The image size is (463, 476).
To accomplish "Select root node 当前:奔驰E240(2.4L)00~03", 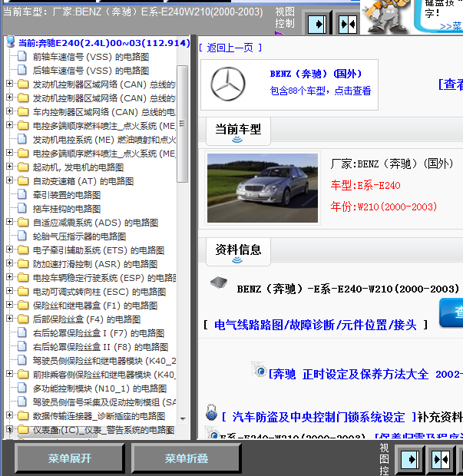I will click(104, 43).
